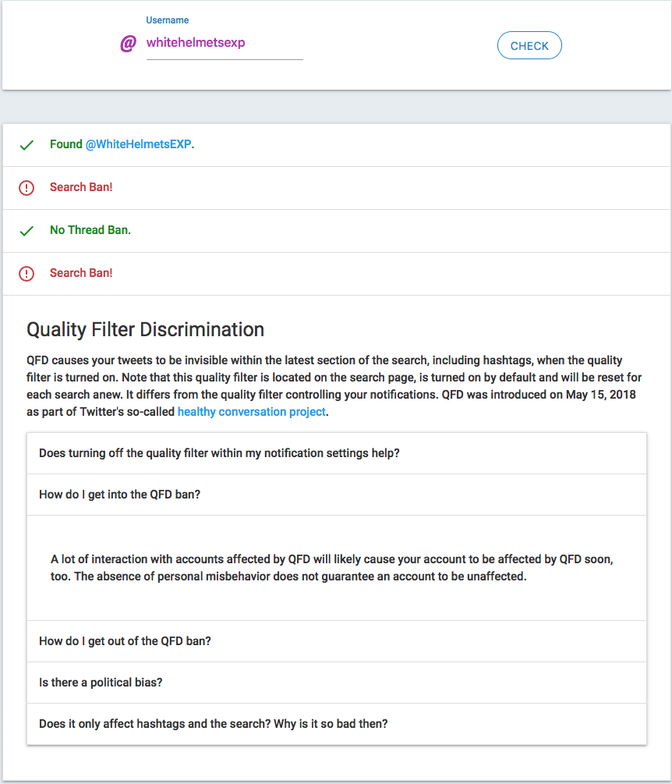Viewport: 672px width, 784px height.
Task: Open the healthy conversation project link
Action: [251, 411]
